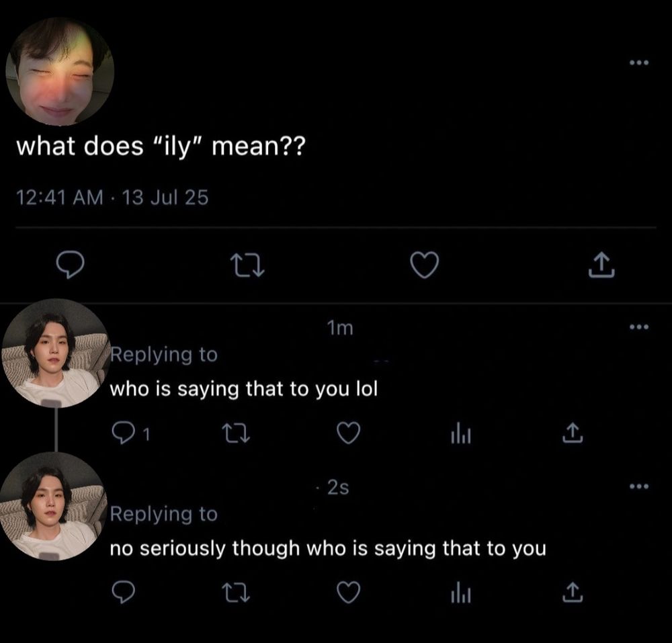Like the 'who is saying that to you lol' reply

(x=347, y=433)
